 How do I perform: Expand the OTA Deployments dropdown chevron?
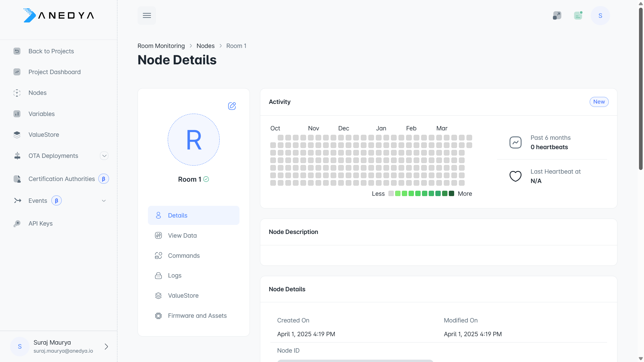(x=104, y=156)
